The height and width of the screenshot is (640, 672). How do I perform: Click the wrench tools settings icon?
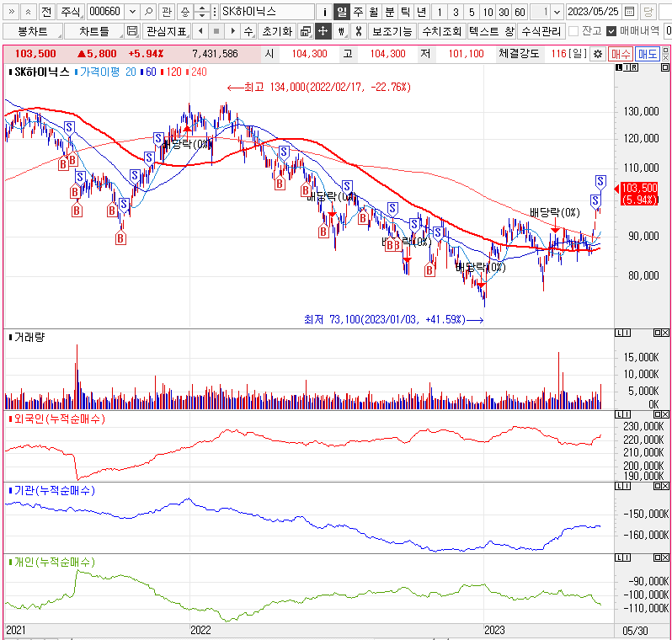pos(359,31)
